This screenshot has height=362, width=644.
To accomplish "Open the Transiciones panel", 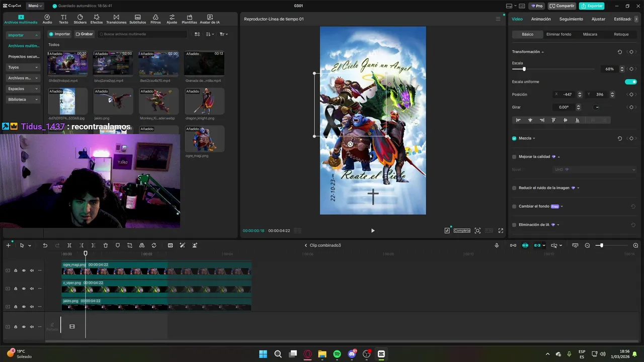I will click(x=116, y=19).
